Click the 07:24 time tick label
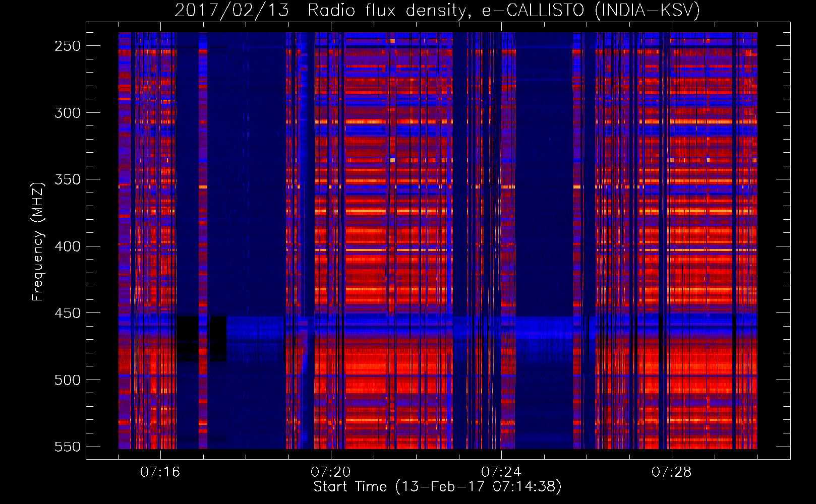The height and width of the screenshot is (504, 816). pyautogui.click(x=501, y=472)
